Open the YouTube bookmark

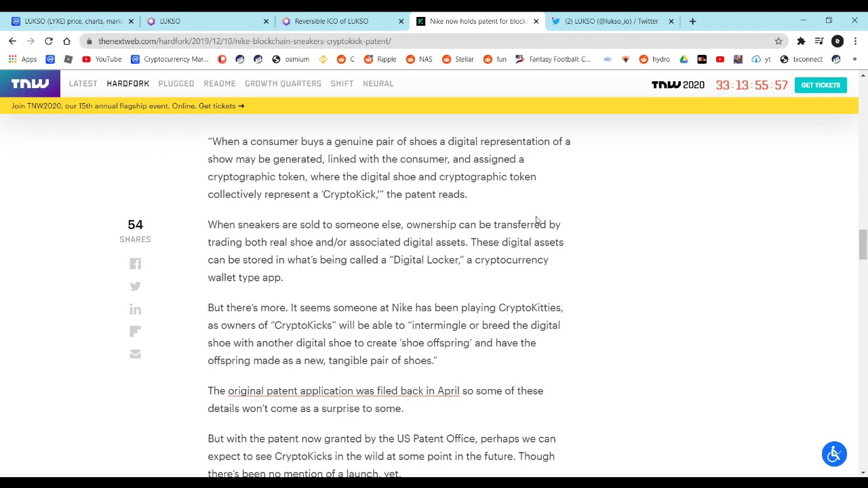pyautogui.click(x=102, y=59)
